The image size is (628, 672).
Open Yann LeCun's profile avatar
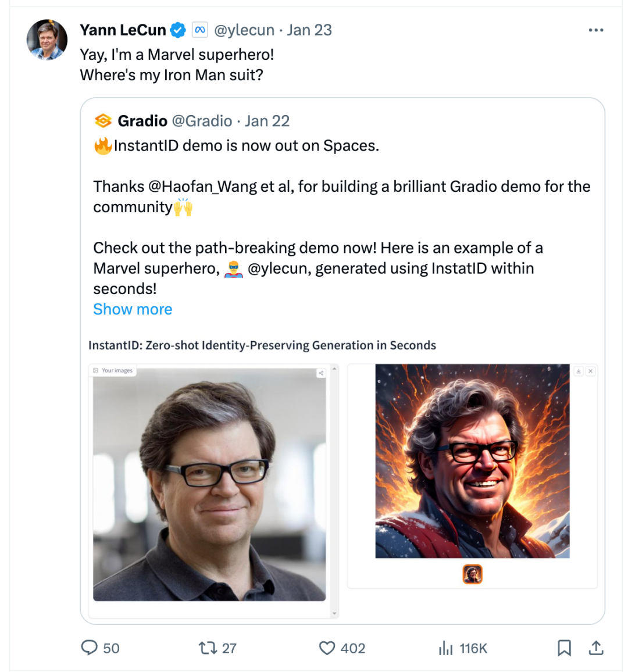click(x=47, y=40)
